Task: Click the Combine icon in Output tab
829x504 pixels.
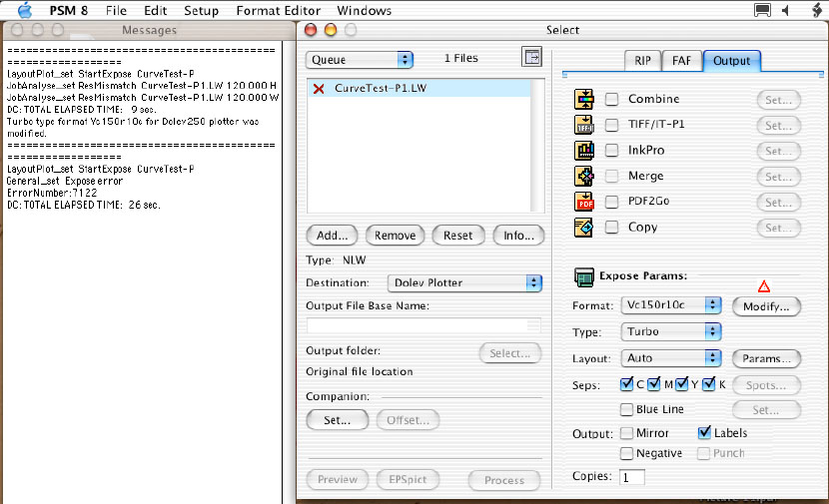Action: pyautogui.click(x=584, y=99)
